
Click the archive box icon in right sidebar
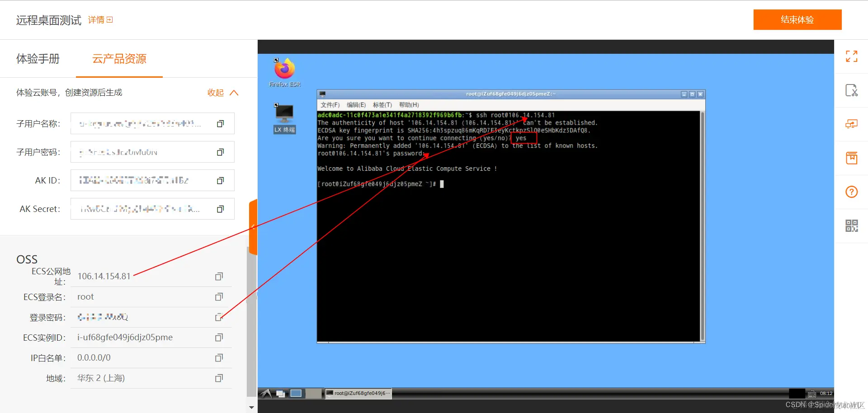pyautogui.click(x=851, y=158)
